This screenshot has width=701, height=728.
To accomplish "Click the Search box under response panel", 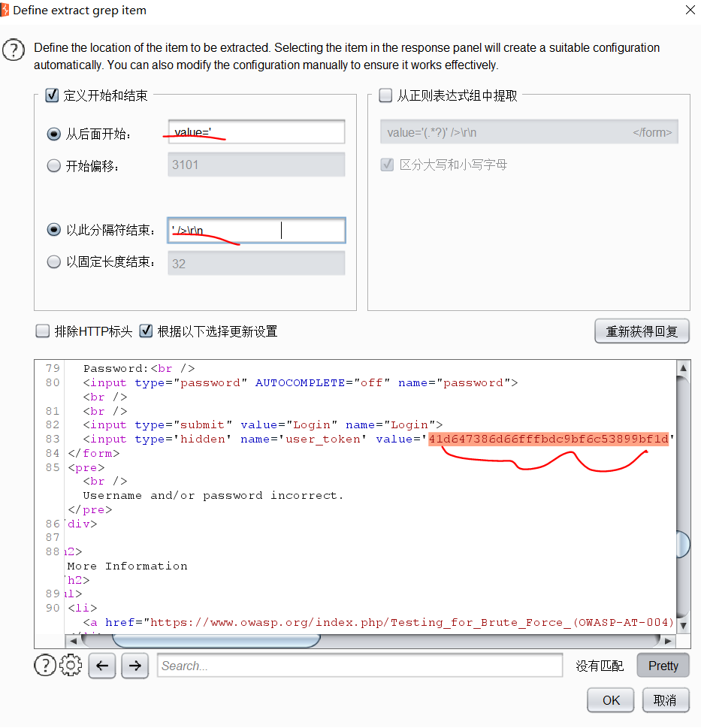I will tap(360, 666).
